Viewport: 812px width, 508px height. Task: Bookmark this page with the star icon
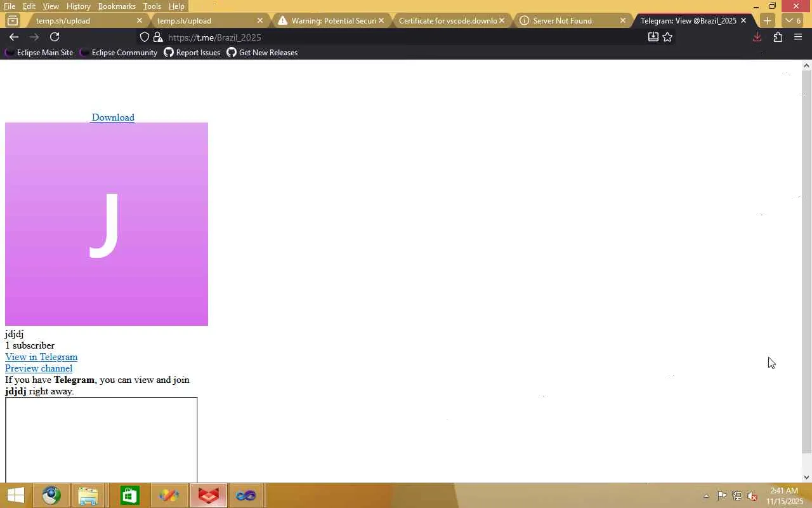click(667, 37)
